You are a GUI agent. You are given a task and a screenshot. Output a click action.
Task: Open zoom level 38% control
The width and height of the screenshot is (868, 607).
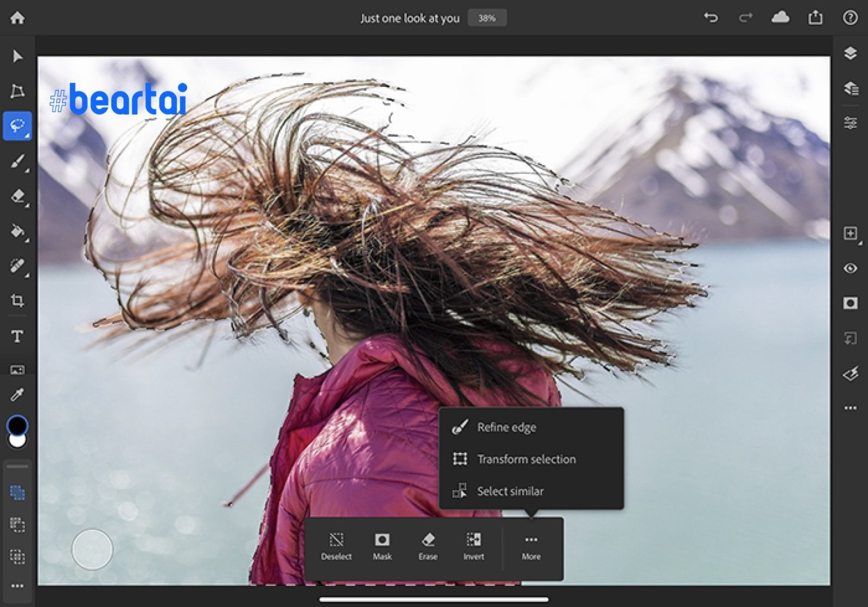pyautogui.click(x=487, y=18)
